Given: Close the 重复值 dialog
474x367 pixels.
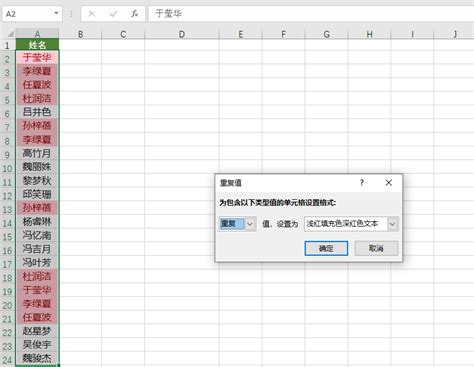Looking at the screenshot, I should (x=388, y=183).
